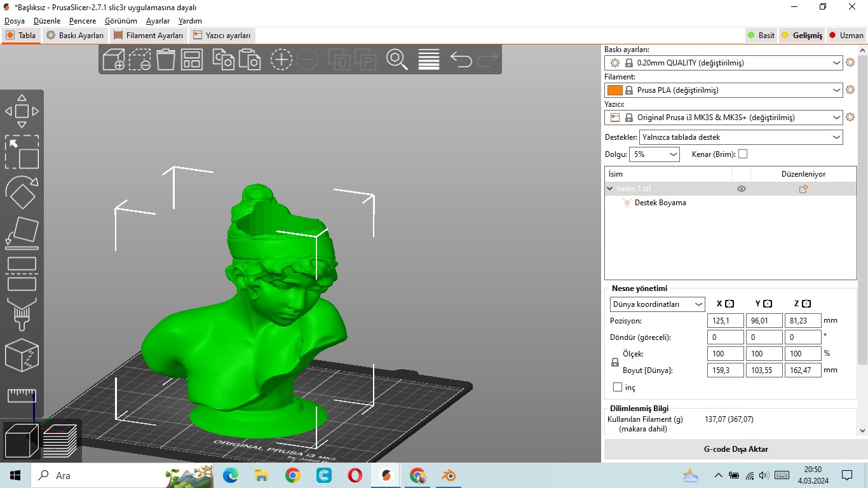
Task: Click the Arrange objects toolbar icon
Action: tap(191, 60)
